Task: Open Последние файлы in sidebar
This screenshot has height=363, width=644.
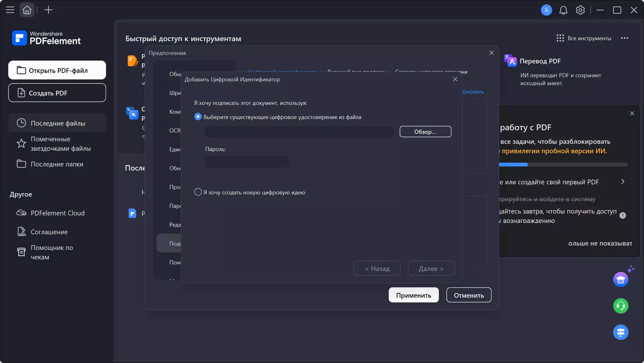Action: [57, 123]
